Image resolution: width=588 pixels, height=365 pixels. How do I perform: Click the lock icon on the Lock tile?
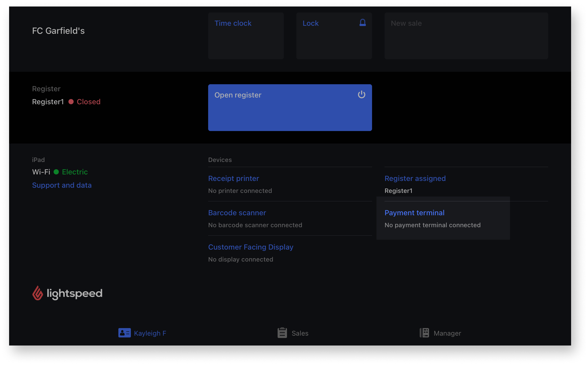[x=363, y=23]
